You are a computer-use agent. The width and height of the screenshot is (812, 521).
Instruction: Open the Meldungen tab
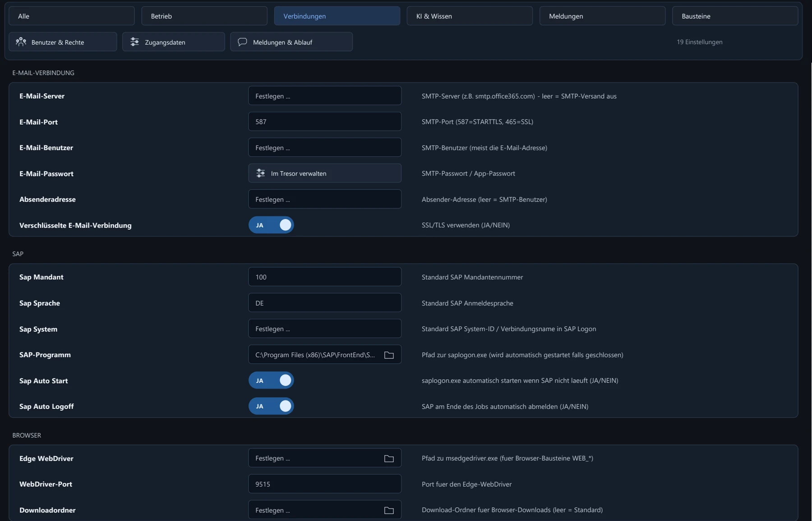point(602,16)
